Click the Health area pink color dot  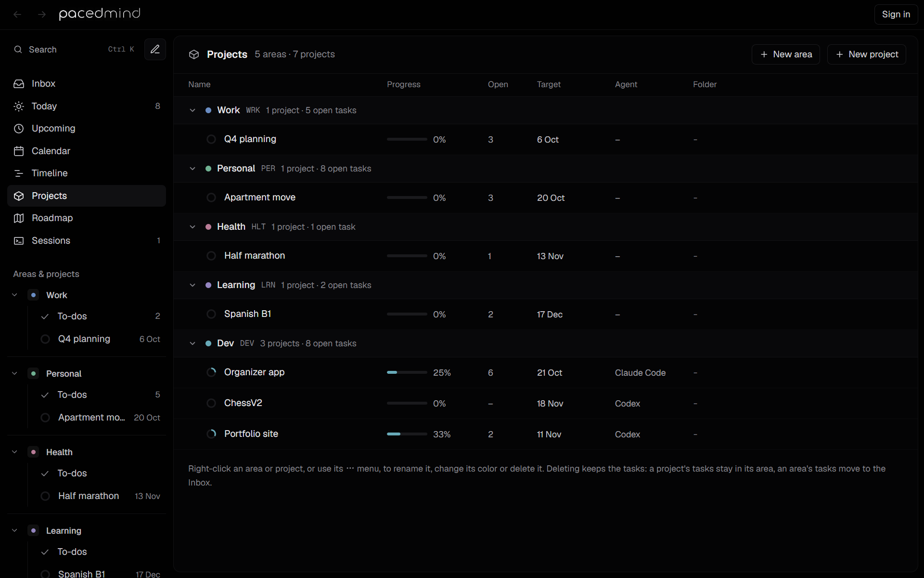point(208,227)
